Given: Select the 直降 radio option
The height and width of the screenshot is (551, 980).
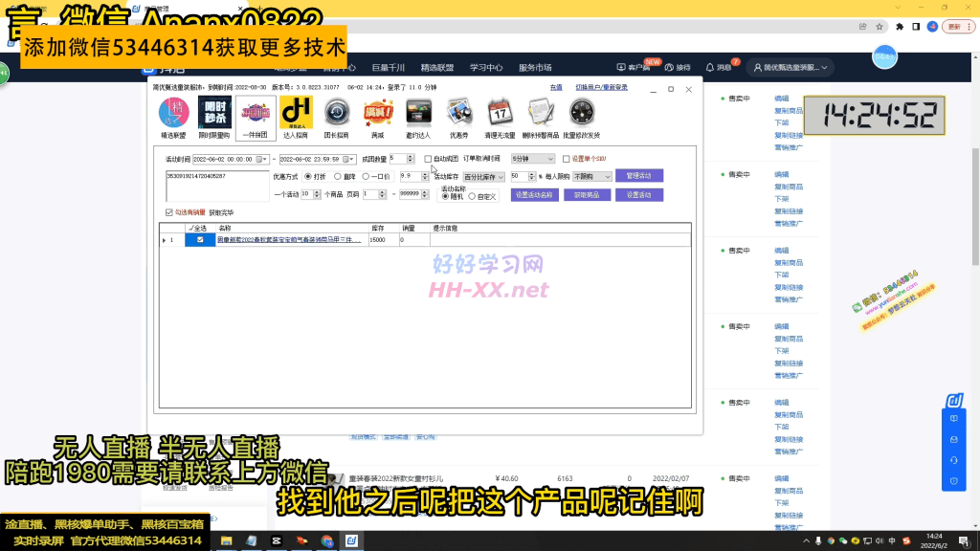Looking at the screenshot, I should point(338,177).
